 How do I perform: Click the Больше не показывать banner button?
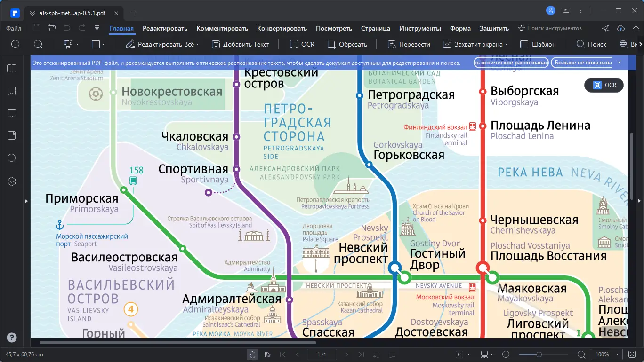[582, 63]
